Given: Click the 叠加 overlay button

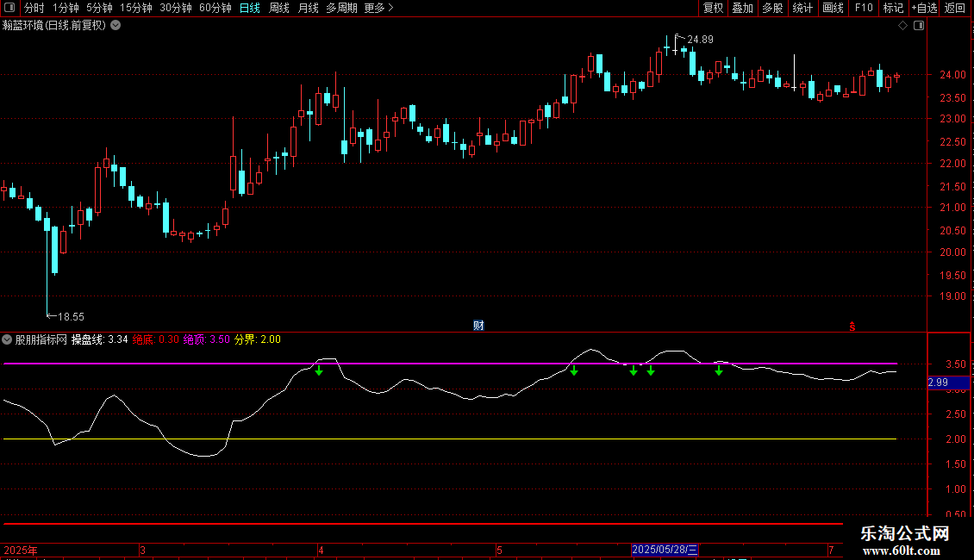Looking at the screenshot, I should click(x=742, y=8).
